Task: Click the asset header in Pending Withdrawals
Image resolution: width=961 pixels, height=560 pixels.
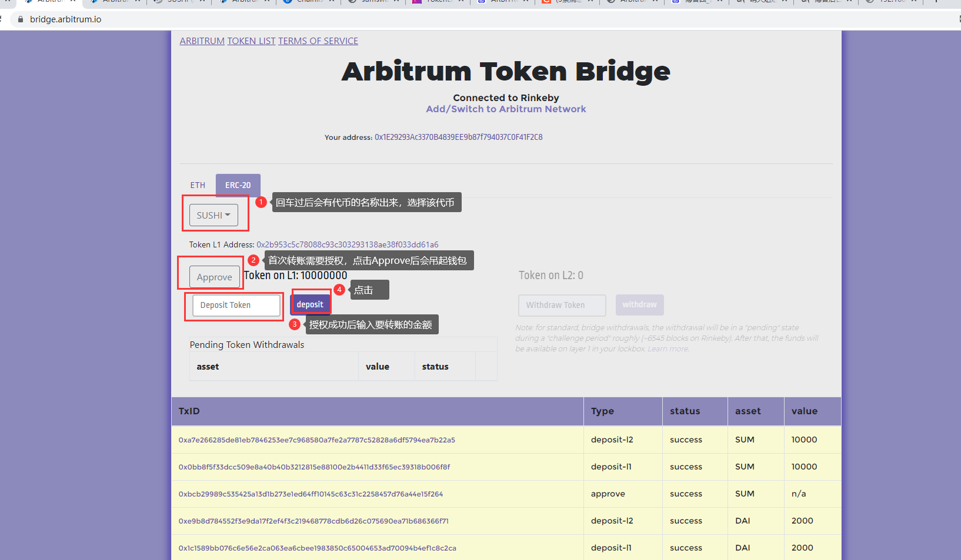Action: pos(208,367)
